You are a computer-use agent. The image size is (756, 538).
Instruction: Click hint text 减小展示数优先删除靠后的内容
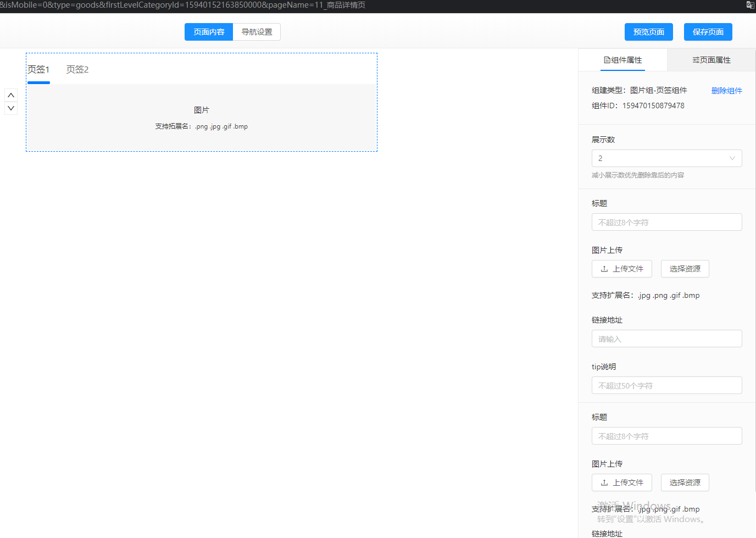638,175
